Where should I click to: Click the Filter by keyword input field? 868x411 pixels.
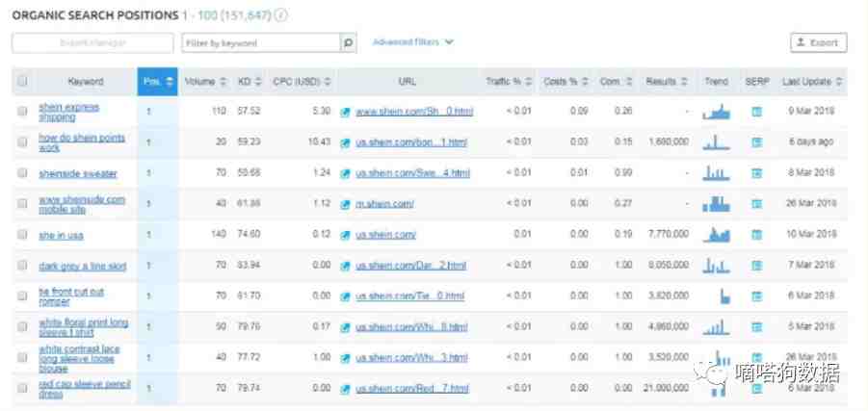pos(261,42)
